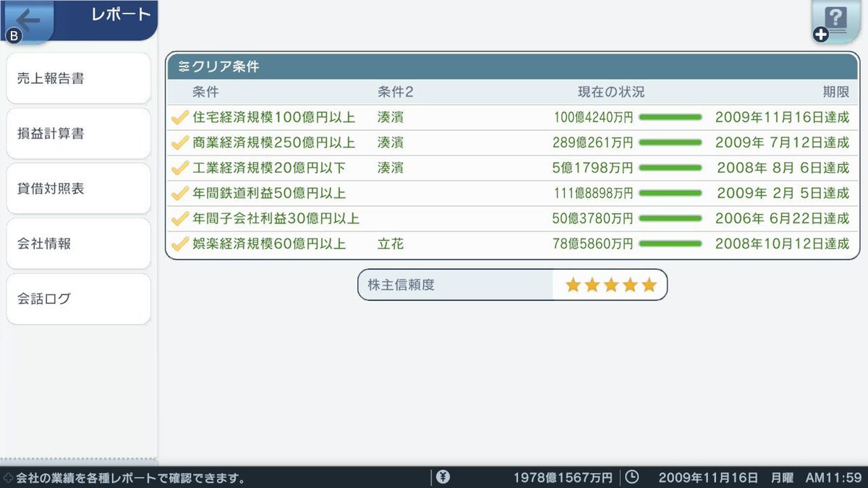868x488 pixels.
Task: Click checkmark for 年間鉄道利益50億円以上
Action: point(180,193)
